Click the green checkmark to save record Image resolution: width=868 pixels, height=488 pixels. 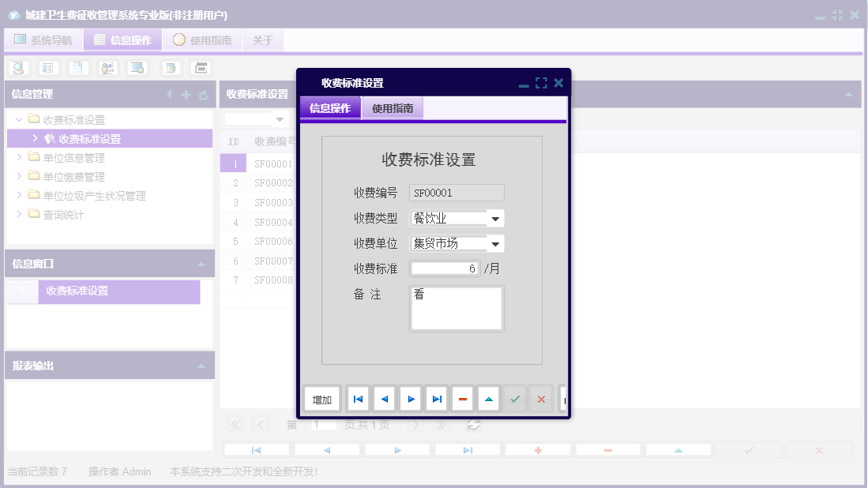515,400
